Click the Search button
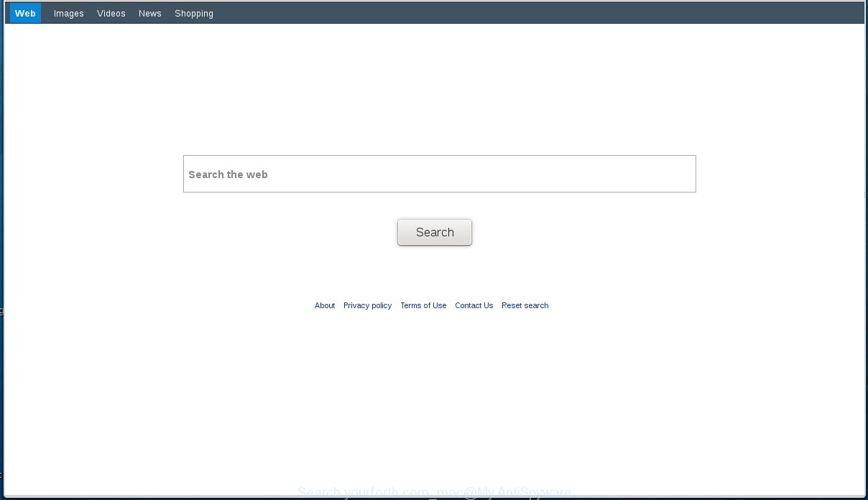868x500 pixels. tap(435, 232)
